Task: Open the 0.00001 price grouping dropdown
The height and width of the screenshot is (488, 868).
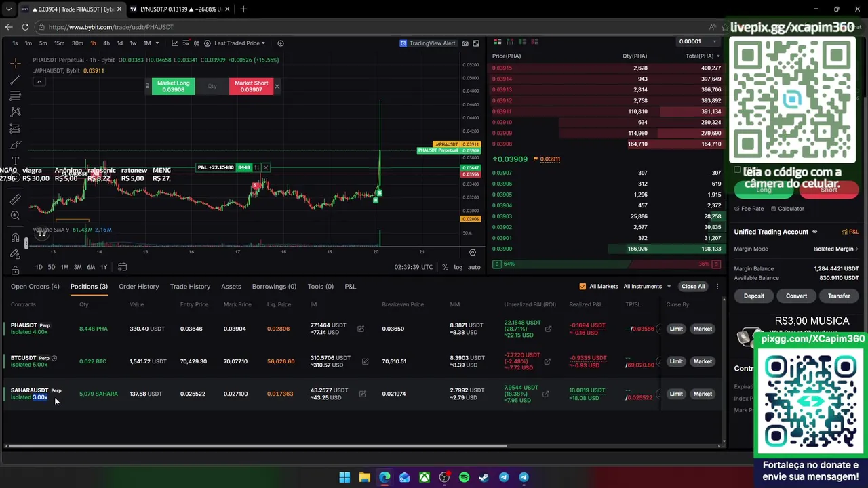Action: tap(698, 41)
